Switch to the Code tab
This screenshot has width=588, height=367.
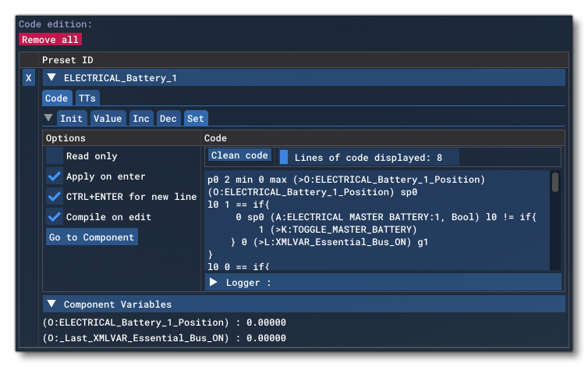pos(57,98)
